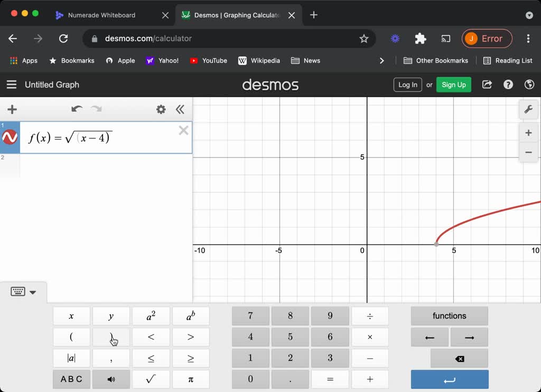This screenshot has height=392, width=541.
Task: Open Desmos help
Action: 508,85
